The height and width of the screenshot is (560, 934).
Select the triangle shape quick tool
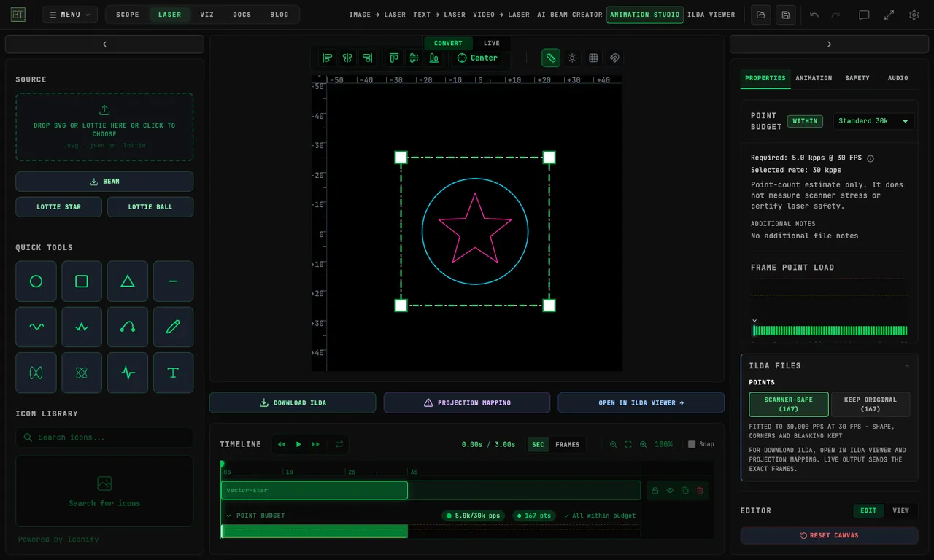(128, 281)
